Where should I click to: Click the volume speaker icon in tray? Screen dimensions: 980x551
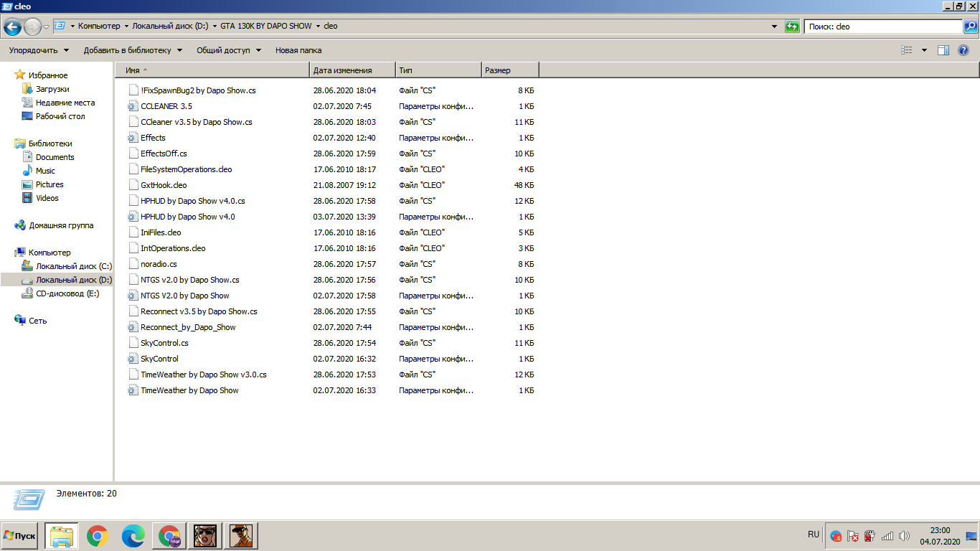904,536
